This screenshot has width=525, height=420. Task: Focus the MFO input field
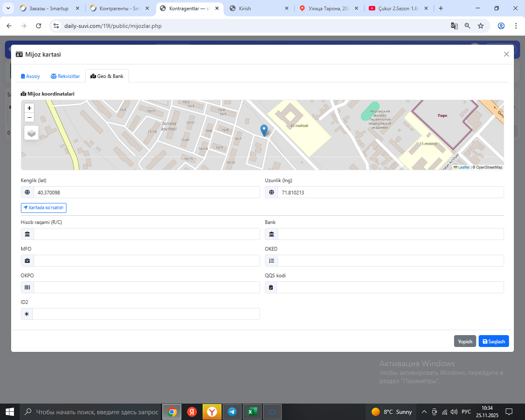point(146,261)
